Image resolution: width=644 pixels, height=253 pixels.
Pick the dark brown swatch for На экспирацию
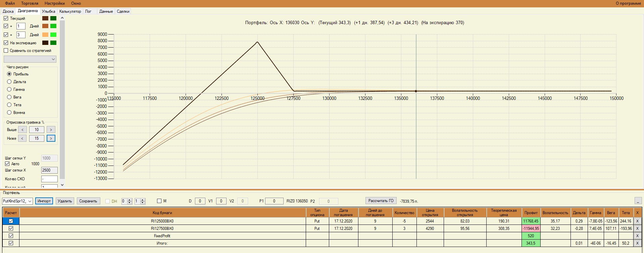click(45, 43)
